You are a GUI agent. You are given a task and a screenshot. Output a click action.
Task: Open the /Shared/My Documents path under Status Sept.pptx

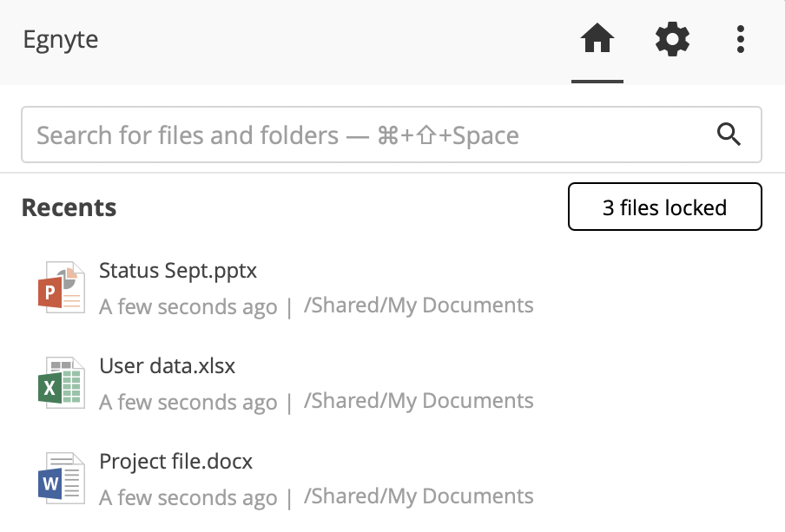419,305
